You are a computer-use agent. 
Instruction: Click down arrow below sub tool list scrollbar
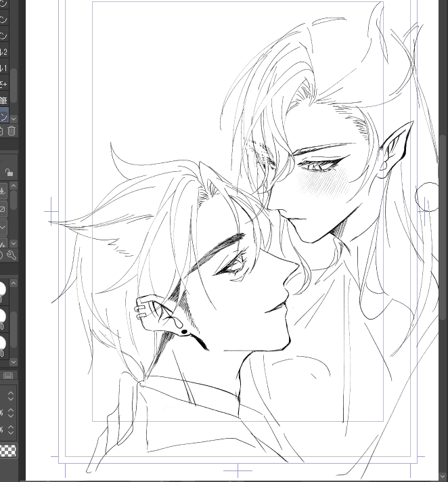click(14, 118)
